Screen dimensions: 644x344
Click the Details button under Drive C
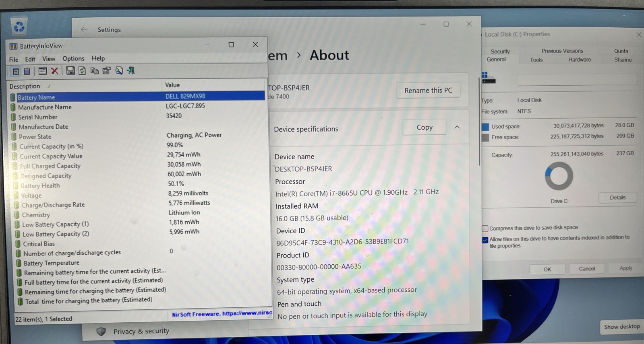(x=617, y=198)
